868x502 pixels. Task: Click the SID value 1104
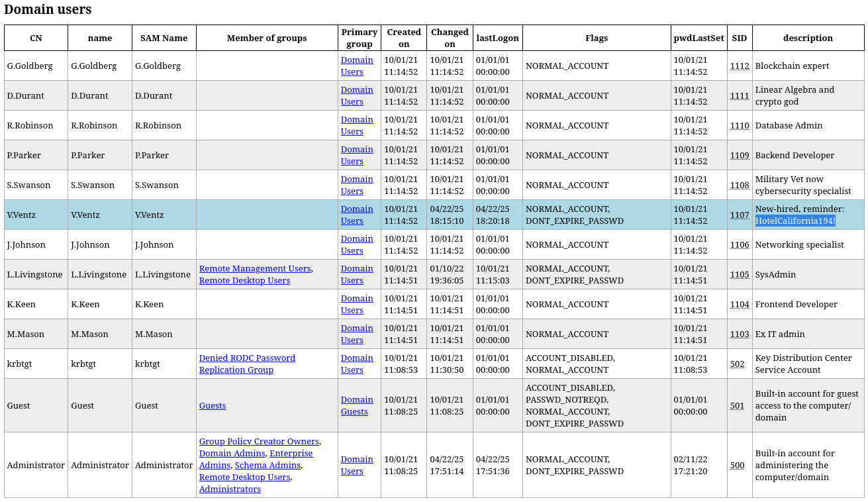coord(740,304)
